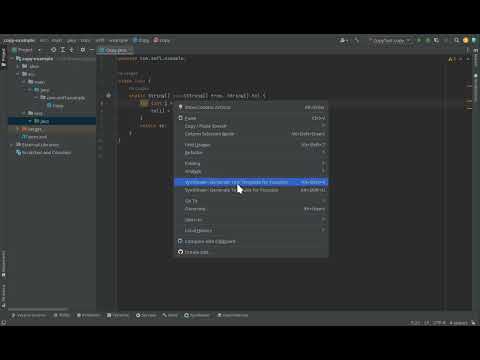The width and height of the screenshot is (480, 360).
Task: Open Search Everywhere magnifier icon
Action: (x=457, y=41)
